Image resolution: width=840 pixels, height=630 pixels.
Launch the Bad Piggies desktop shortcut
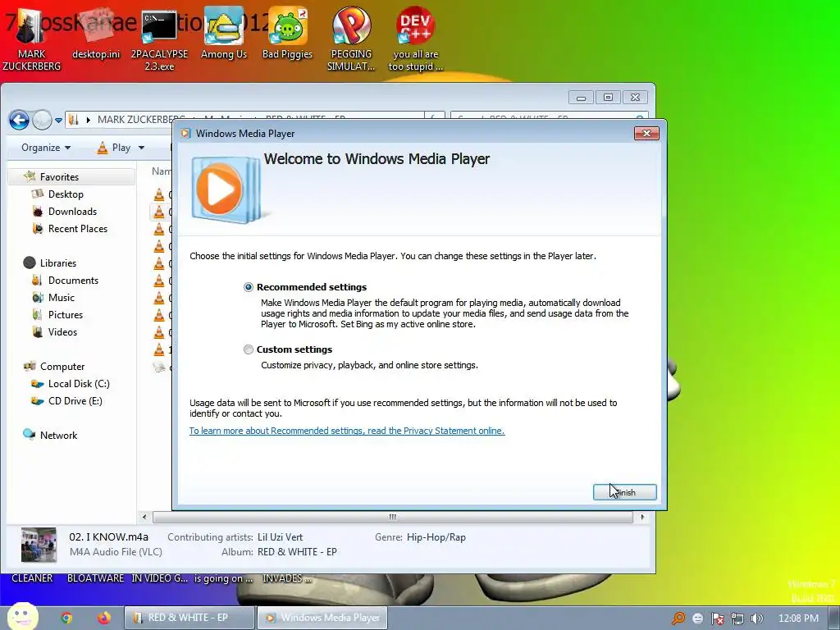[288, 33]
